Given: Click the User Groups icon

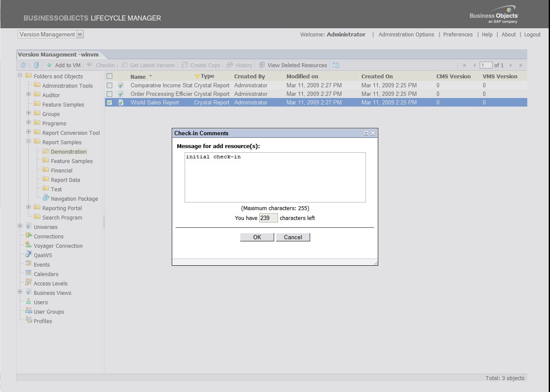Looking at the screenshot, I should (28, 311).
